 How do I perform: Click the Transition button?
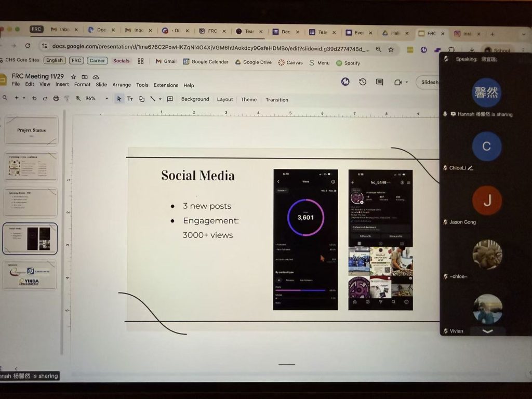click(x=276, y=100)
